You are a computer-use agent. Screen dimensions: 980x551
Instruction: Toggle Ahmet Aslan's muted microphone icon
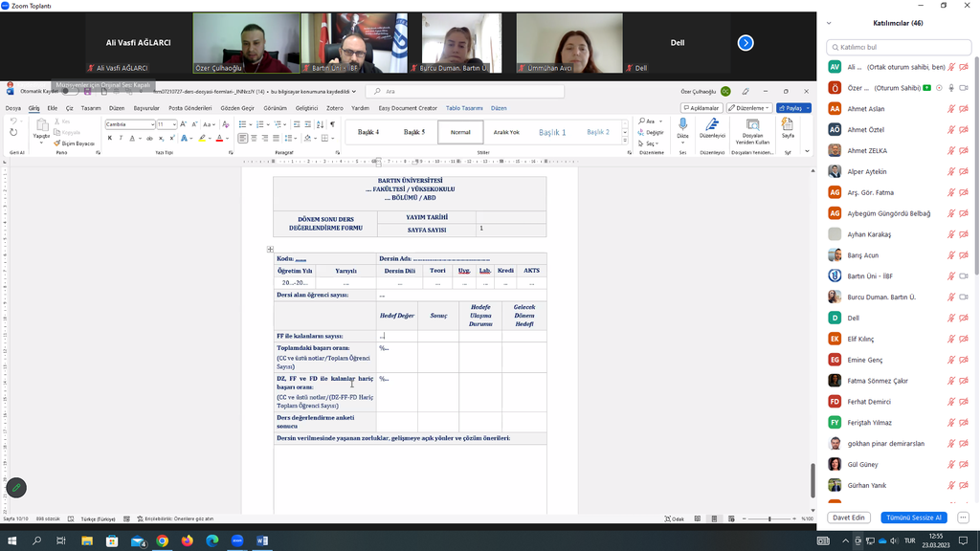(x=951, y=109)
